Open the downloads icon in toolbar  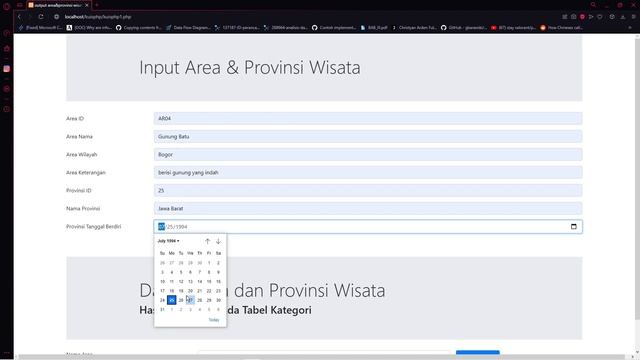(623, 17)
